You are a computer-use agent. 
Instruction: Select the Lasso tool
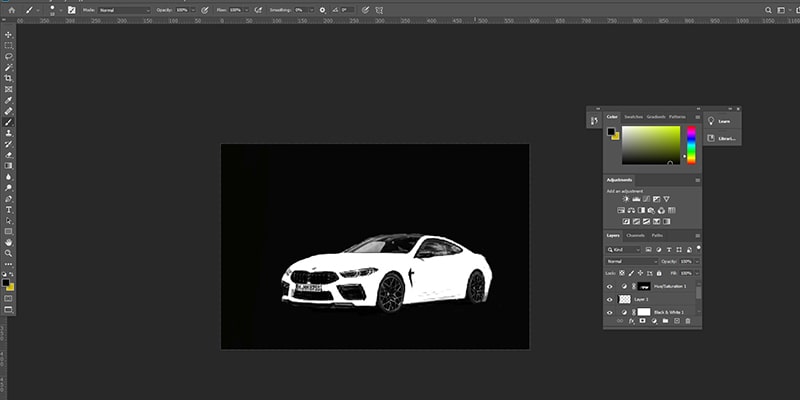point(8,57)
